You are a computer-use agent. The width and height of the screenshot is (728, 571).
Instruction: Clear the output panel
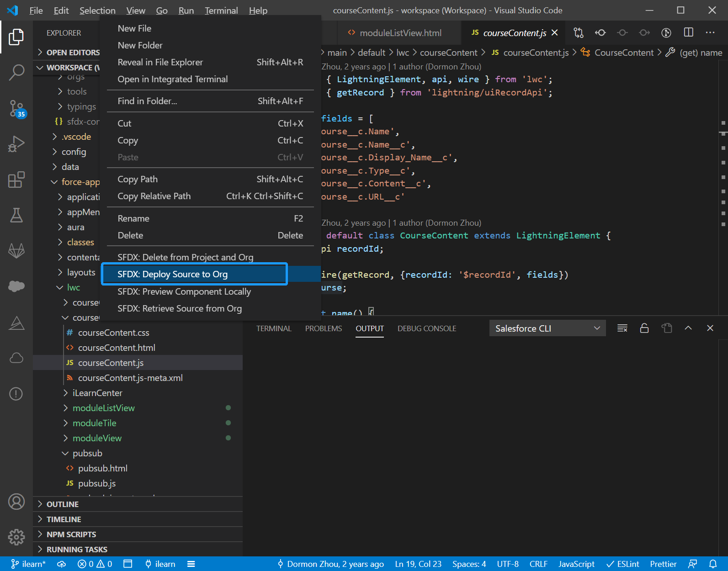pyautogui.click(x=622, y=328)
